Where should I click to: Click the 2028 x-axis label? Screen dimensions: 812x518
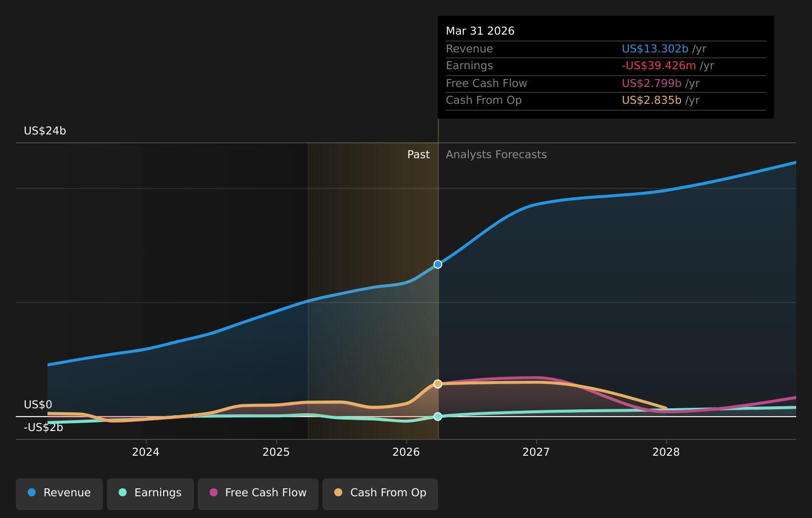click(666, 452)
